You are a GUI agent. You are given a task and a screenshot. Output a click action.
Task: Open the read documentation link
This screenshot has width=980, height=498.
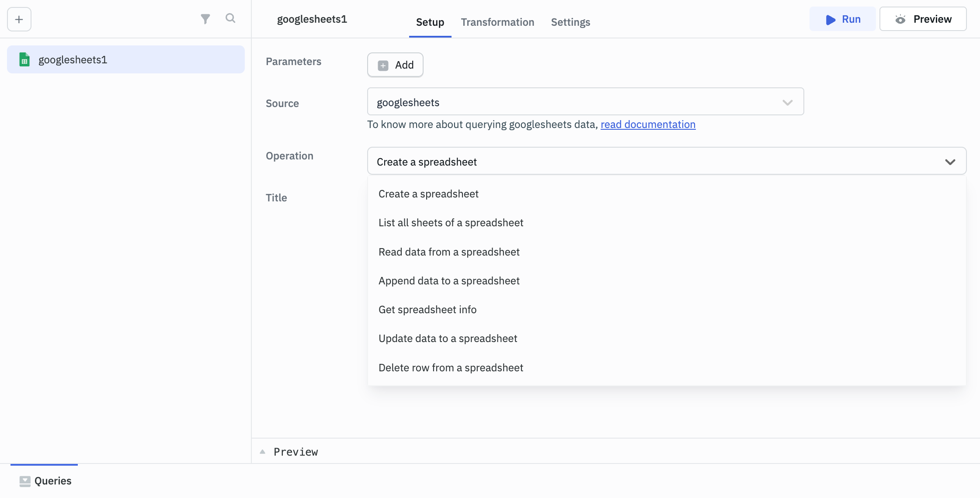click(648, 125)
